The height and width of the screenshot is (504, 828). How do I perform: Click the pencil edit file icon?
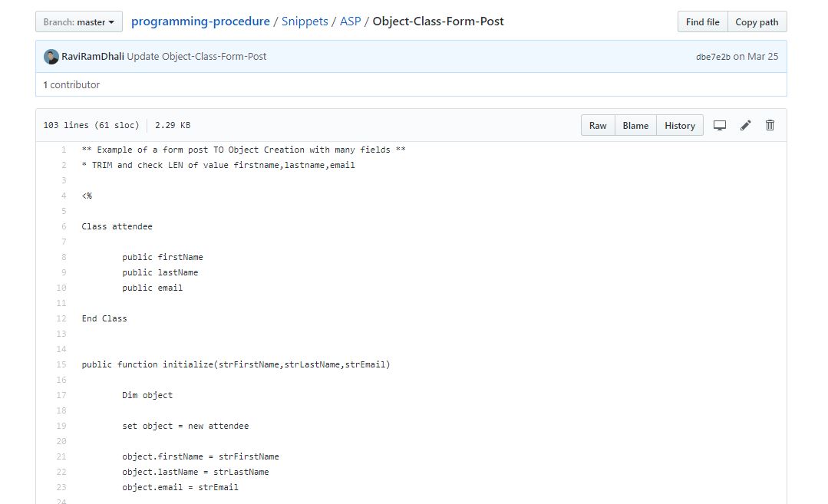(x=745, y=126)
